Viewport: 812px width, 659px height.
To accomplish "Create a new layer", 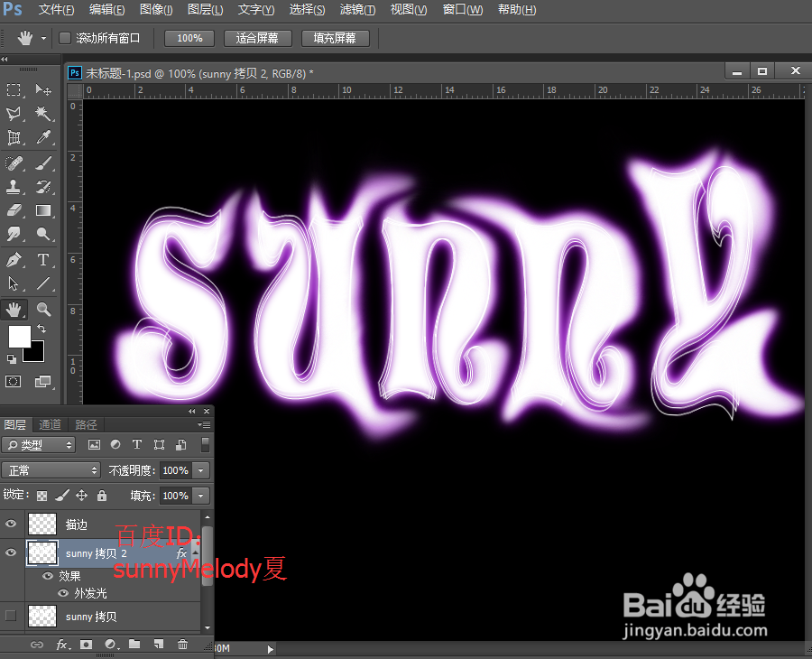I will [159, 644].
